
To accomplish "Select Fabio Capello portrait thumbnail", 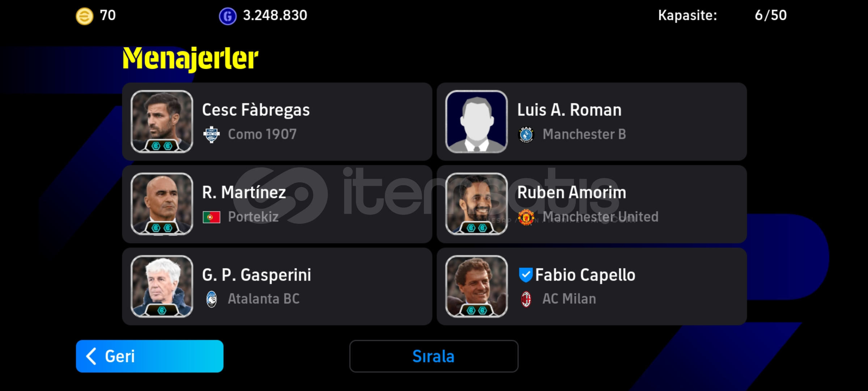I will click(x=476, y=286).
